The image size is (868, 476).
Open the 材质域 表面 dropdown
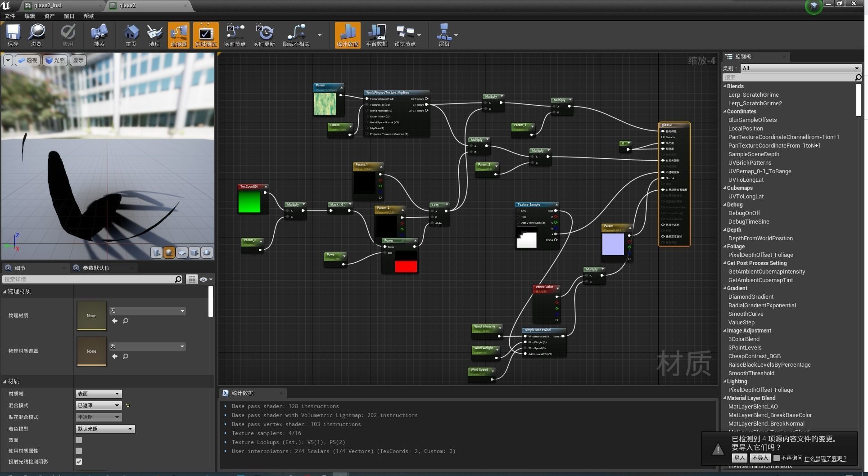99,394
